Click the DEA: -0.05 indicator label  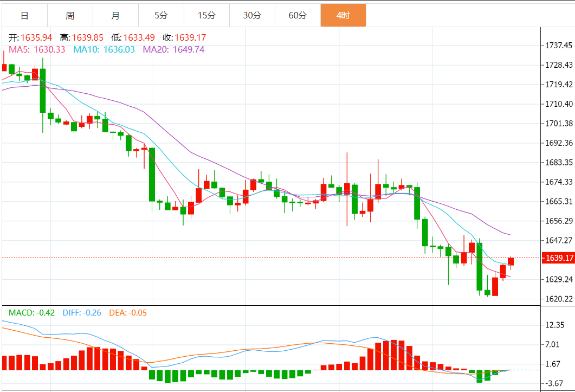128,313
